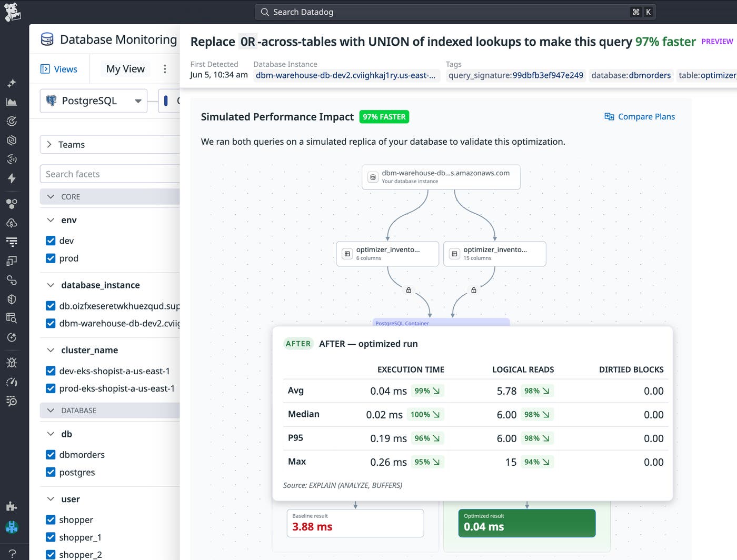
Task: Click the Database Monitoring stacked-disks icon
Action: click(47, 39)
